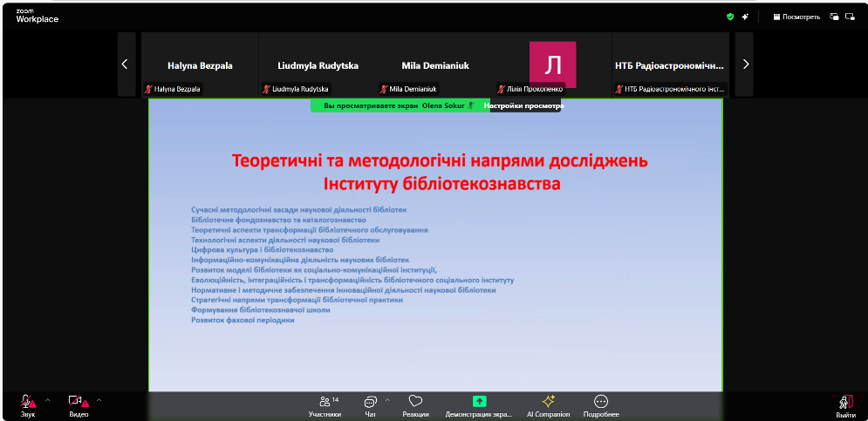Screen dimensions: 868x421
Task: Expand audio options arrow next to Звук
Action: click(48, 400)
